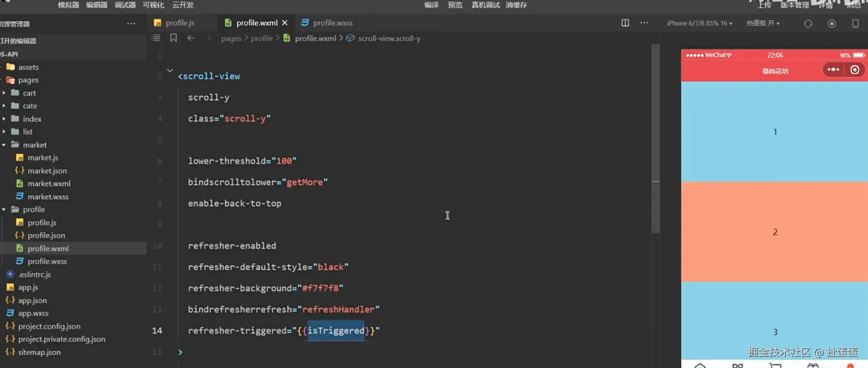This screenshot has height=368, width=868.
Task: Open the mini program capsule menu dots
Action: (x=833, y=70)
